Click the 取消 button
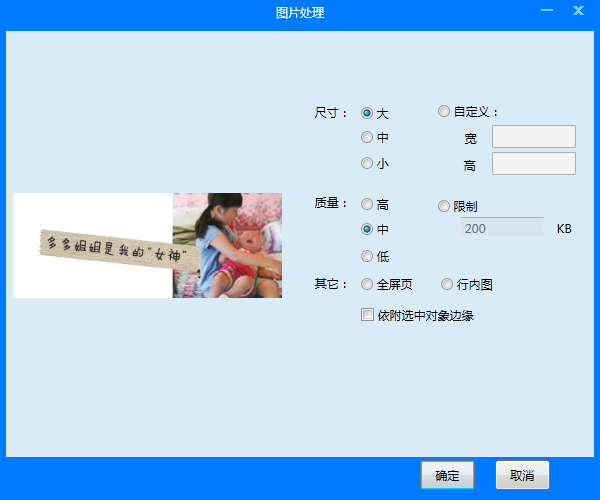The width and height of the screenshot is (600, 500). coord(522,476)
